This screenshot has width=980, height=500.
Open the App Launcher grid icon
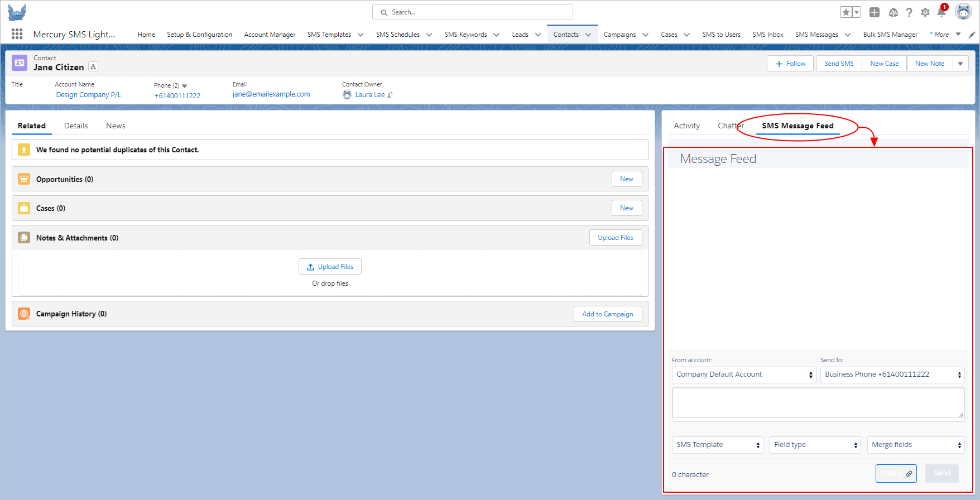(x=17, y=34)
